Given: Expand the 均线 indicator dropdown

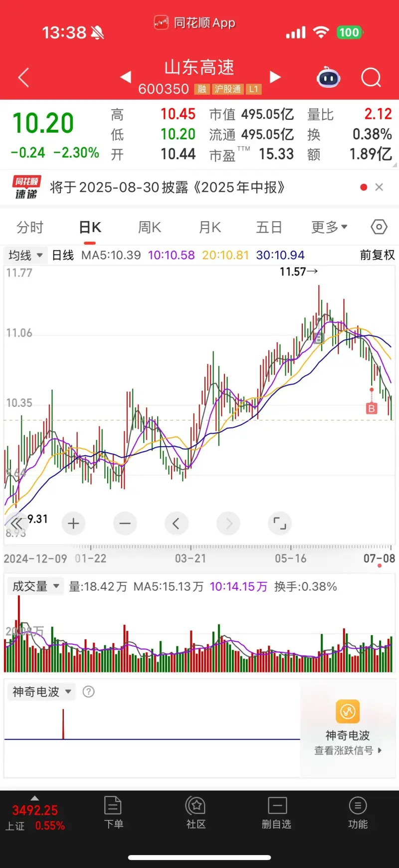Looking at the screenshot, I should pyautogui.click(x=25, y=255).
